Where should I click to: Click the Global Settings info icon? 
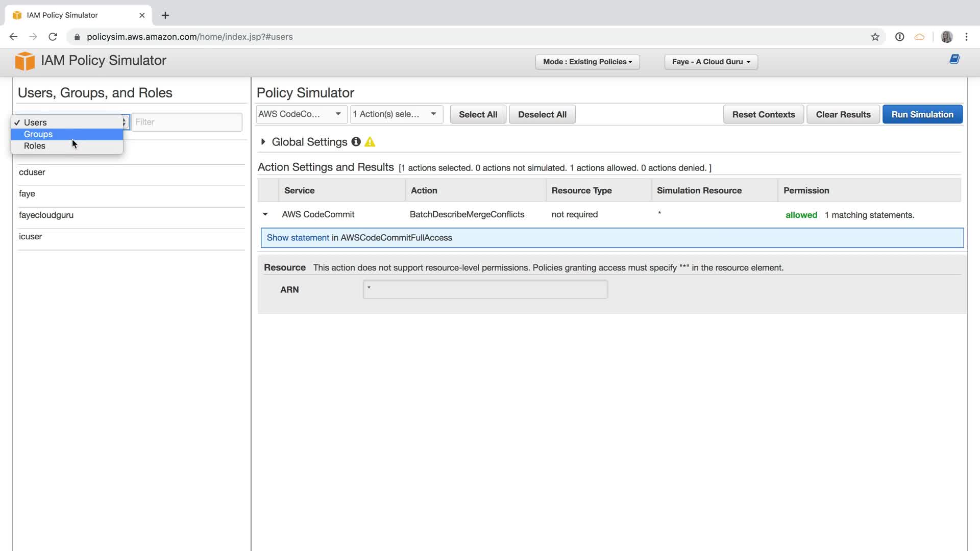pyautogui.click(x=356, y=142)
